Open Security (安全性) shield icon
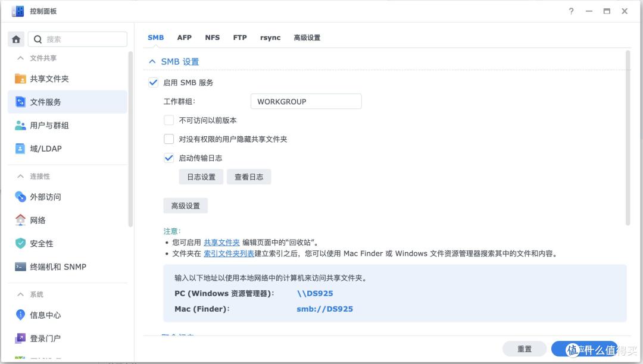The image size is (643, 364). [20, 244]
